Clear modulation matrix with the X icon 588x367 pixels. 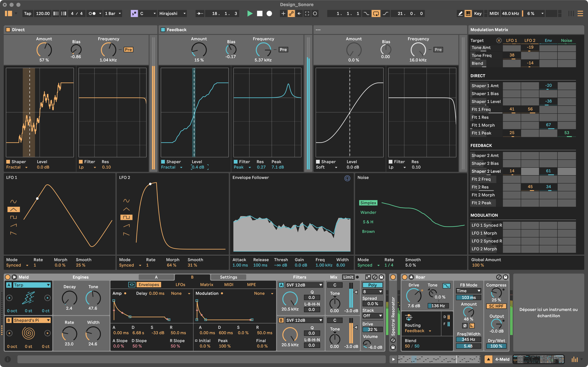[x=499, y=41]
